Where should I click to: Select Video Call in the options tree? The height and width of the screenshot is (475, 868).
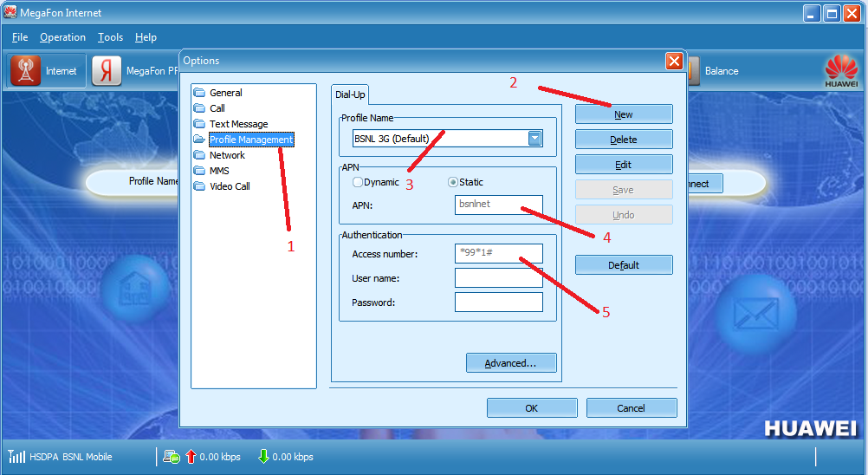[230, 186]
